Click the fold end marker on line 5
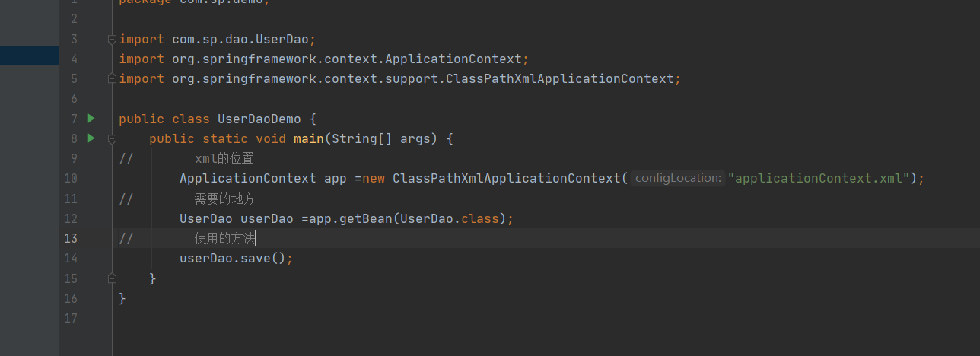This screenshot has width=980, height=356. pyautogui.click(x=112, y=78)
